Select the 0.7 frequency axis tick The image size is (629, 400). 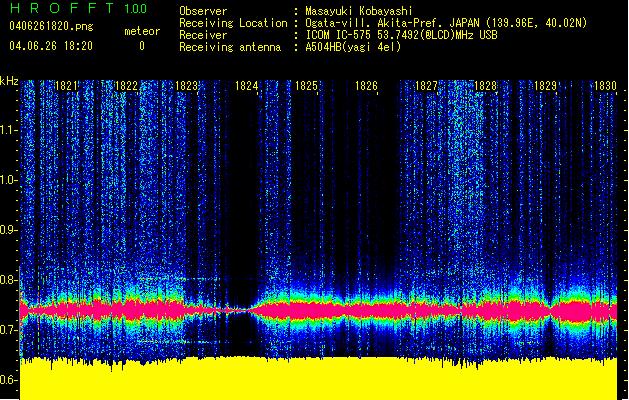coord(8,330)
